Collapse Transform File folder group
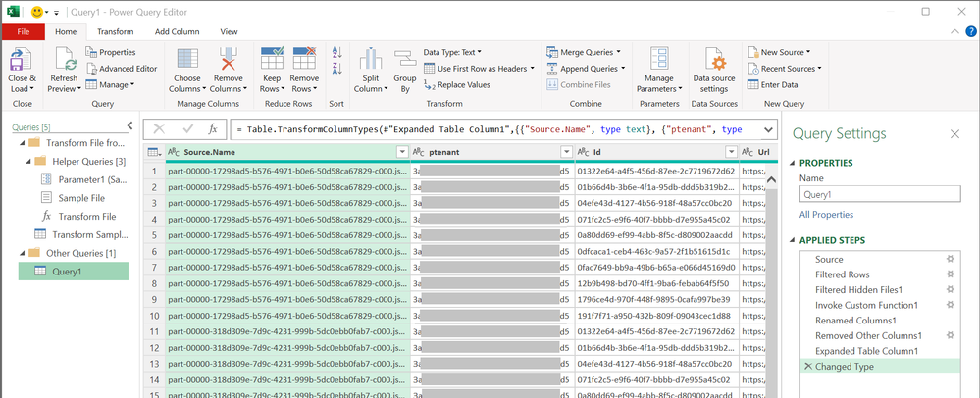The height and width of the screenshot is (398, 980). [23, 143]
